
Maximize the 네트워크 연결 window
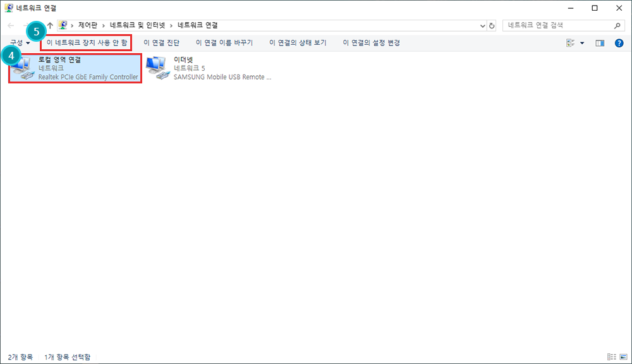(x=595, y=8)
